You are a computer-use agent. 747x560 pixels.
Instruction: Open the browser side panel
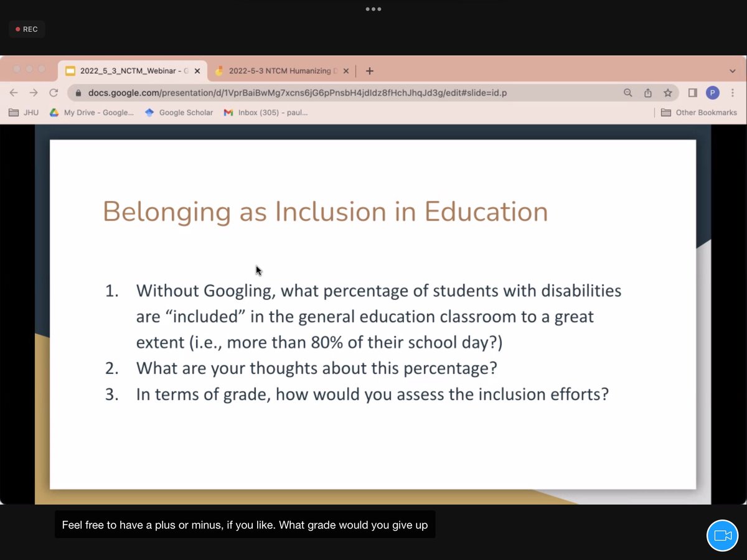coord(692,93)
